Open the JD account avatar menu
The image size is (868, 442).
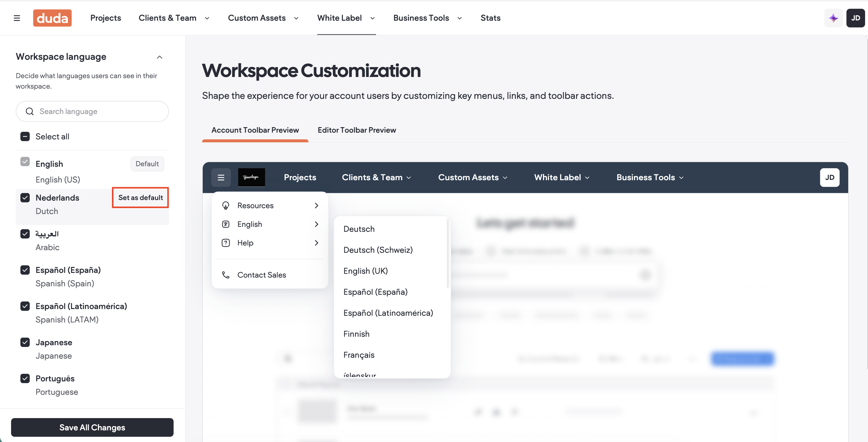[855, 18]
